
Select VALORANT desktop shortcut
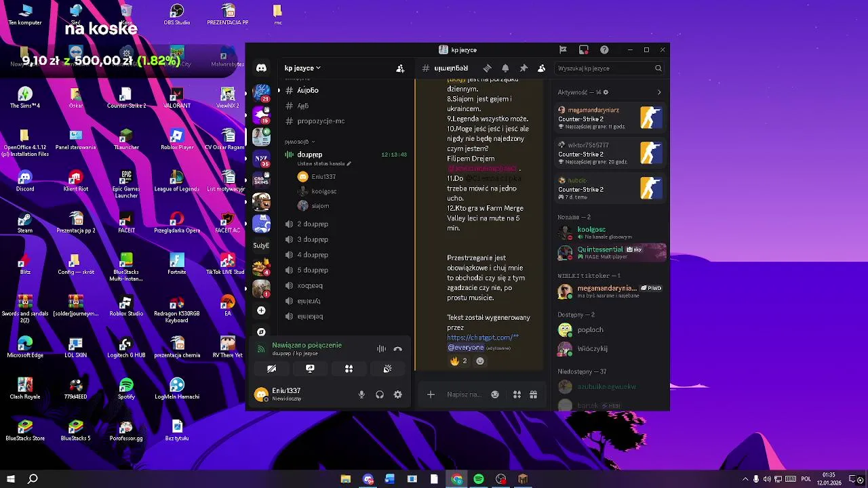[x=177, y=98]
